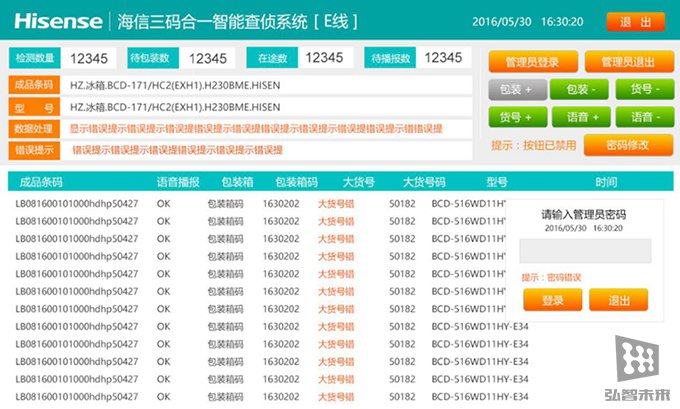The height and width of the screenshot is (409, 680).
Task: Click the 包装箱 column header
Action: pos(237,182)
